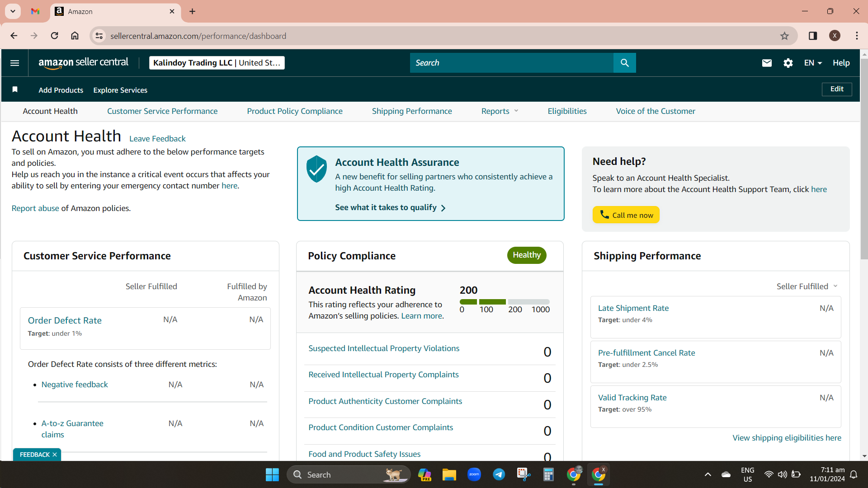Click the Account Health Rating progress bar

click(505, 302)
